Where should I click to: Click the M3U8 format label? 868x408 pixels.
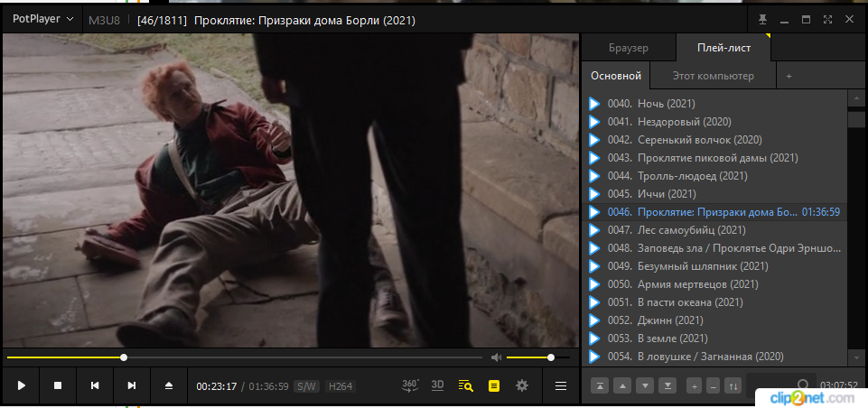(x=104, y=21)
